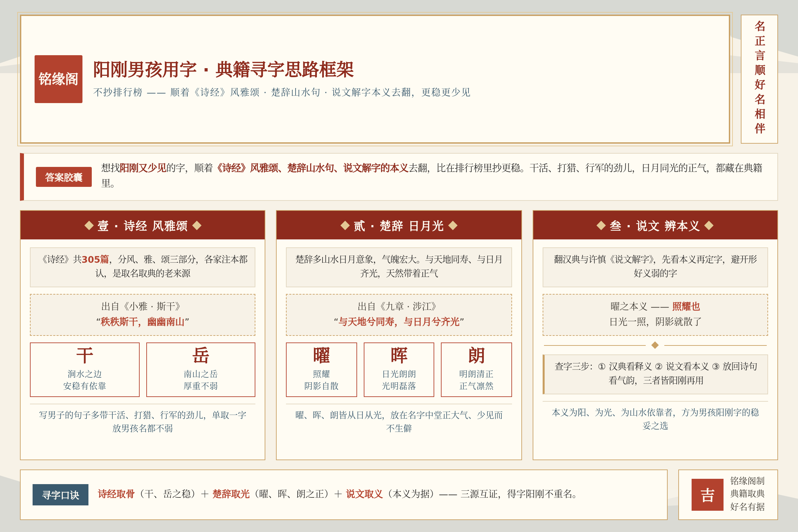The image size is (798, 532).
Task: Click the 吉 red seal icon
Action: 708,495
